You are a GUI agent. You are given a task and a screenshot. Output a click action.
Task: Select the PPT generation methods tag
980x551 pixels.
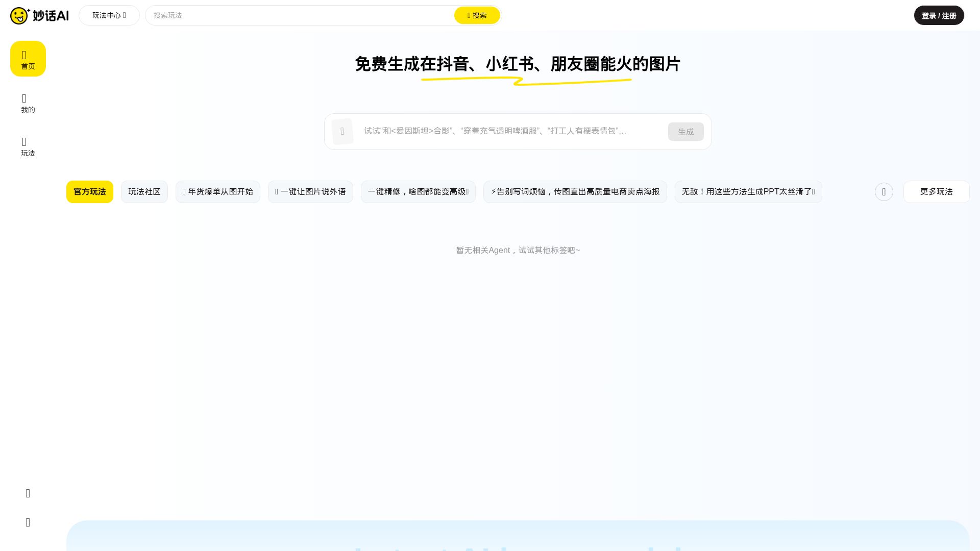coord(748,192)
